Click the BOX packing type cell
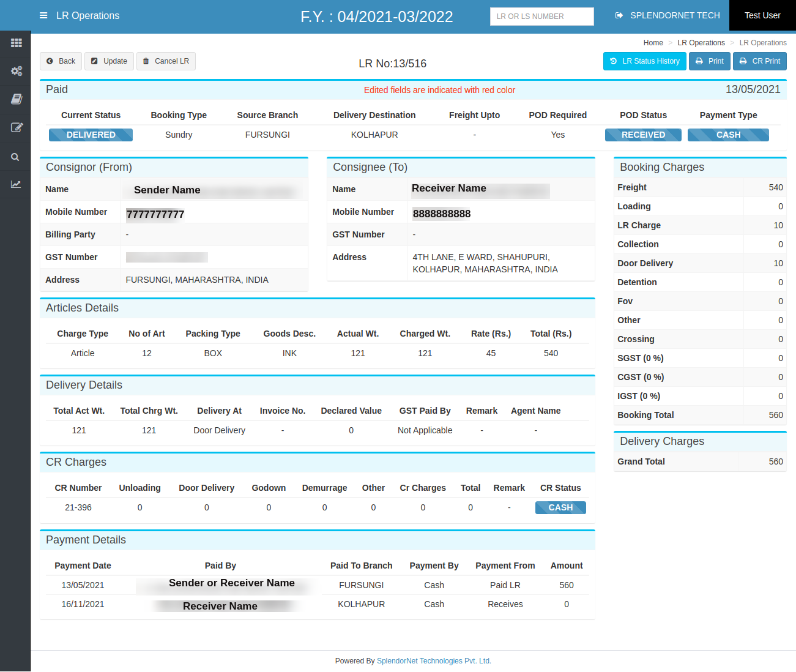The image size is (796, 672). click(x=213, y=353)
